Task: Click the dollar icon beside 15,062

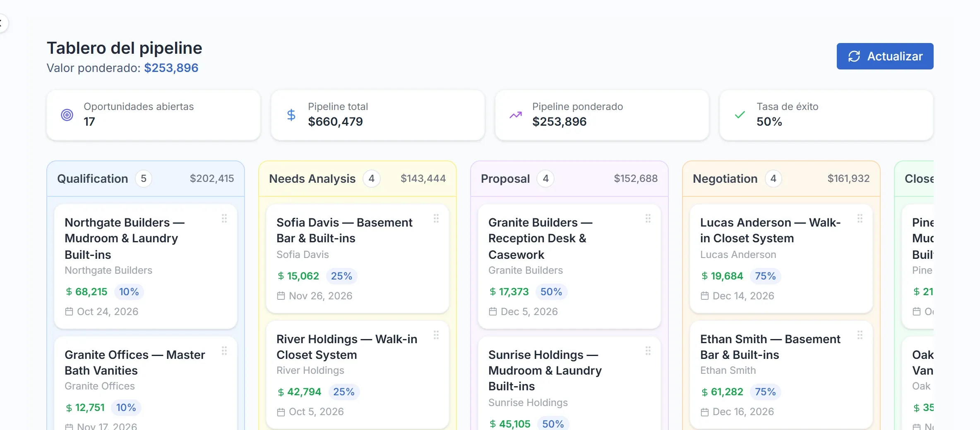Action: click(x=281, y=276)
